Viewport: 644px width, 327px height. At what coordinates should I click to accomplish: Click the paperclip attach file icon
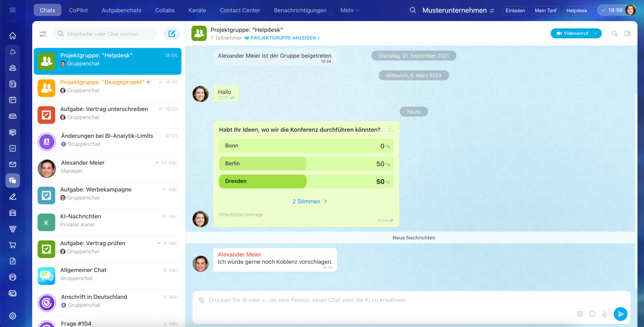(201, 300)
